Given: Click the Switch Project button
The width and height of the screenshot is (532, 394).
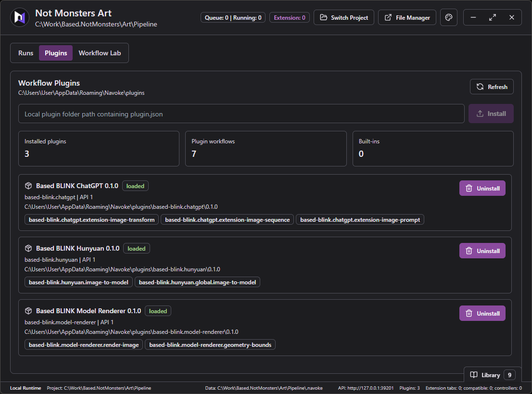Looking at the screenshot, I should coord(344,17).
